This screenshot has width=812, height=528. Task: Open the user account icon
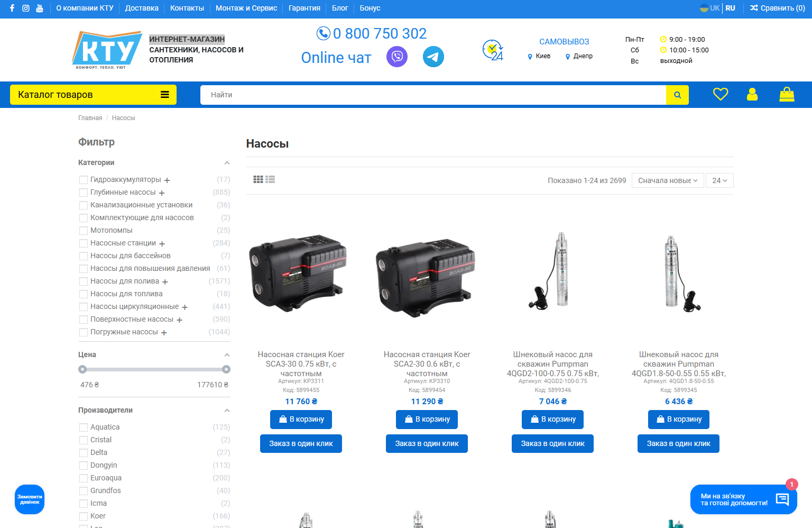click(752, 94)
